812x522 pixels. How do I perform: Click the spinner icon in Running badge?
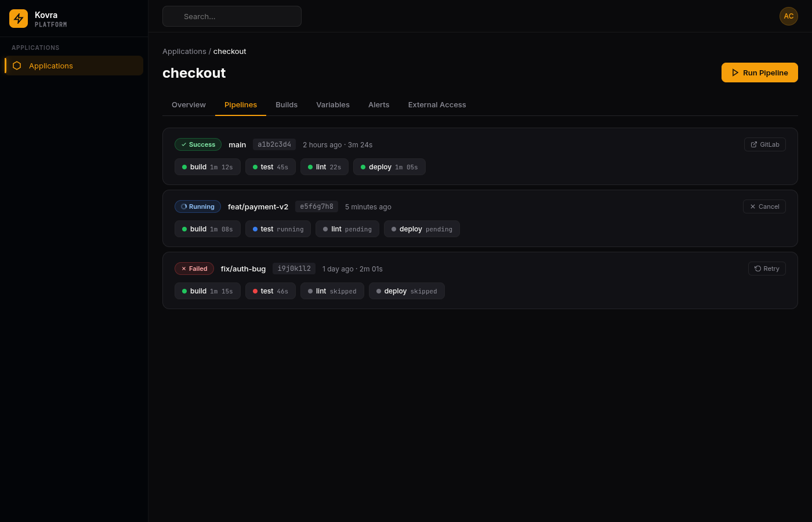[184, 206]
